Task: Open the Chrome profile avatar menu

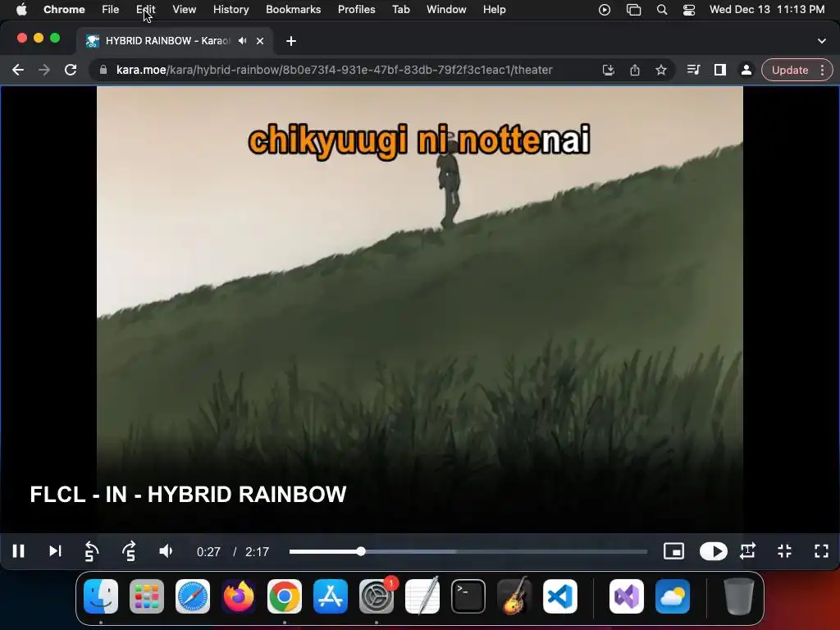Action: tap(746, 70)
